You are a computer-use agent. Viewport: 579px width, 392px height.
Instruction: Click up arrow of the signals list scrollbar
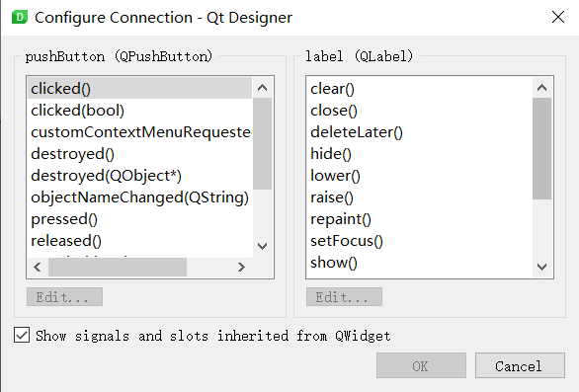pyautogui.click(x=262, y=88)
